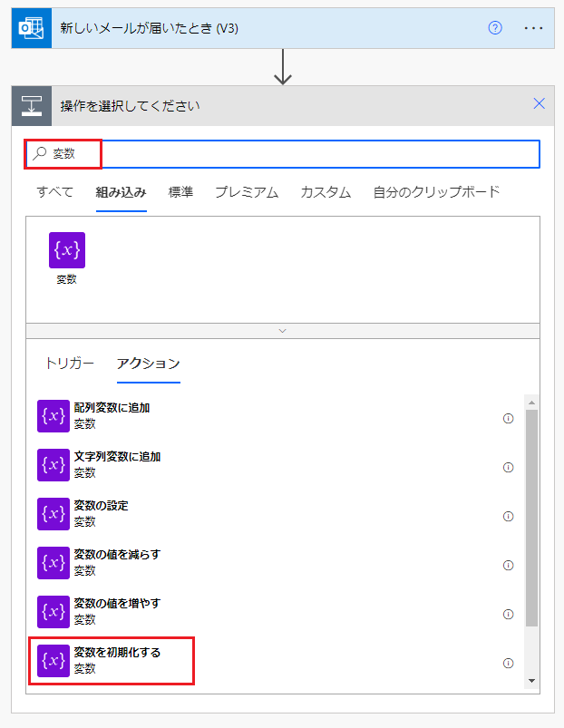Open info tooltip for 変数の設定
Screen dimensions: 564x728
pyautogui.click(x=509, y=516)
